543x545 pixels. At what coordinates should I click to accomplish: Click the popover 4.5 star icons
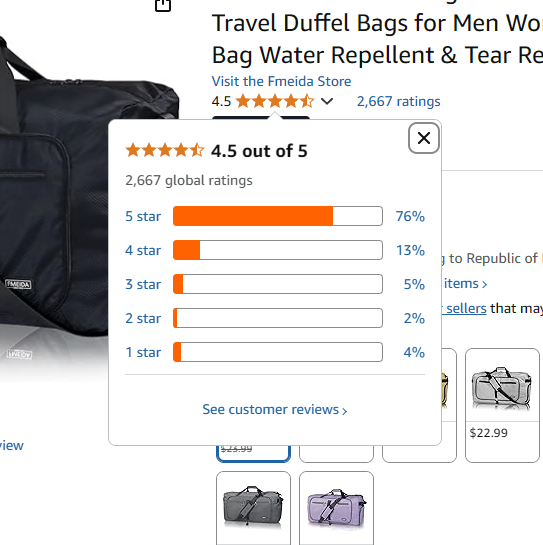[x=165, y=151]
